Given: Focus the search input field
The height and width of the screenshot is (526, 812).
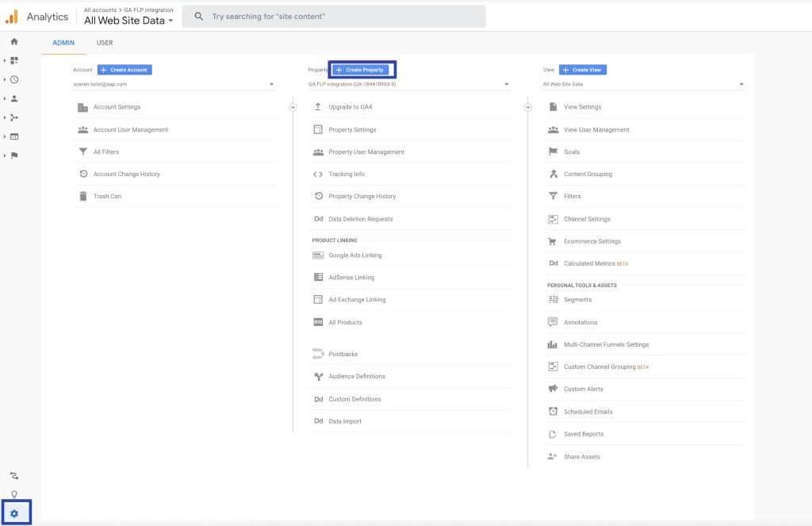Looking at the screenshot, I should (334, 17).
